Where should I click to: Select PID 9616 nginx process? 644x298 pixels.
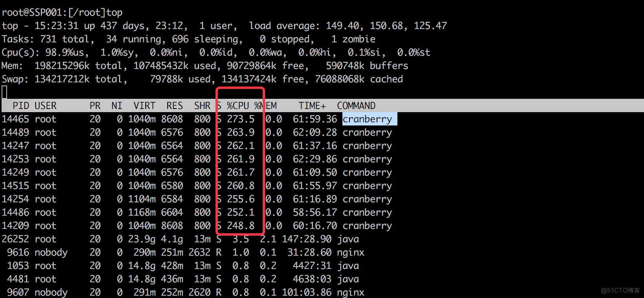[18, 253]
